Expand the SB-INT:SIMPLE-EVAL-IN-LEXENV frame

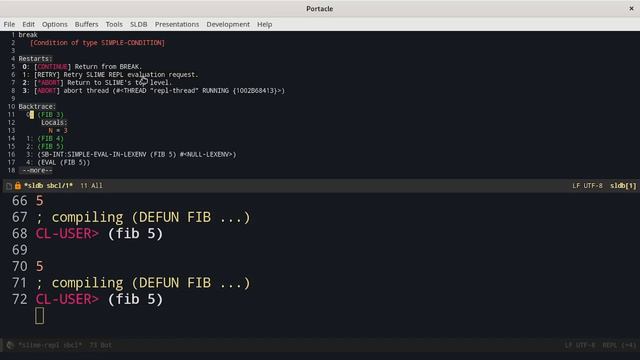tap(137, 154)
